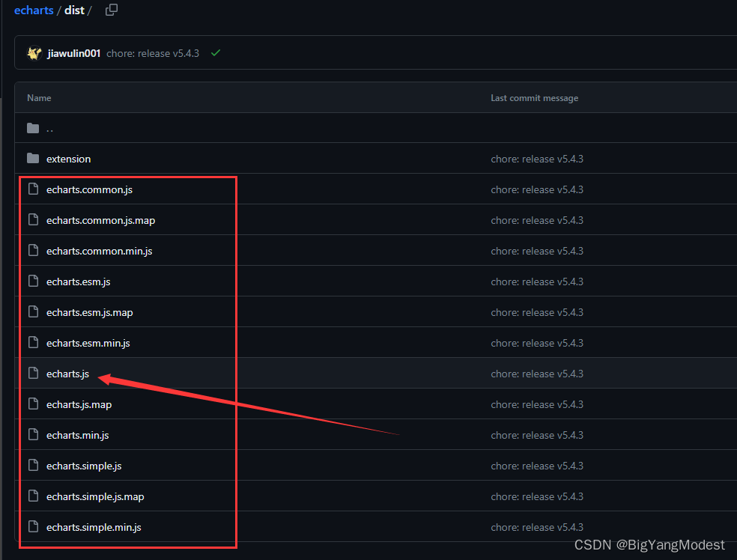Click the parent directory folder icon

click(x=33, y=127)
